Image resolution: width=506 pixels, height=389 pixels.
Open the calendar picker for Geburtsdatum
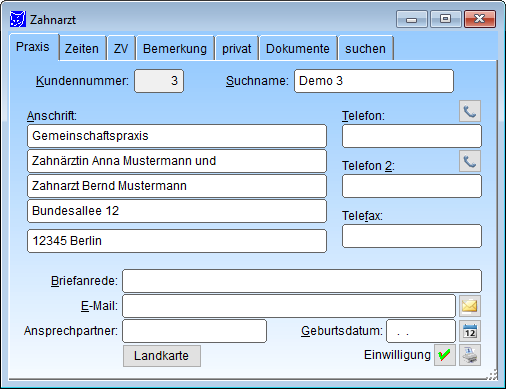(x=470, y=331)
